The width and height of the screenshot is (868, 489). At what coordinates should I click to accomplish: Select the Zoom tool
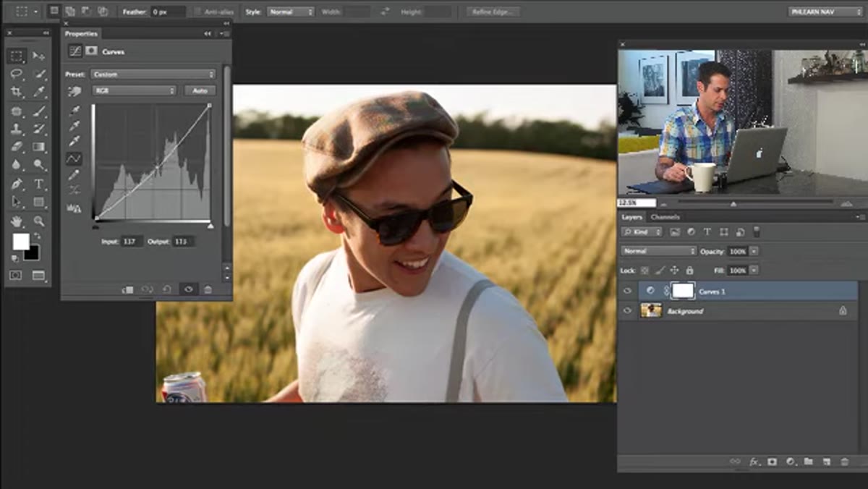click(x=39, y=221)
